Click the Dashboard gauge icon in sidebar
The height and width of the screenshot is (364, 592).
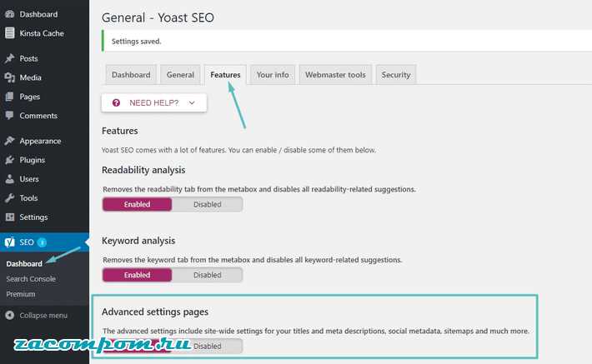coord(10,14)
